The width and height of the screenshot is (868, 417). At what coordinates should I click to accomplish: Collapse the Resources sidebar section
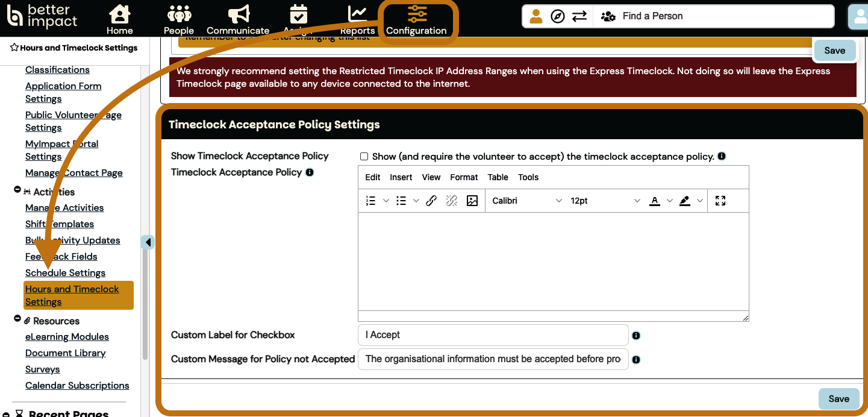(17, 319)
